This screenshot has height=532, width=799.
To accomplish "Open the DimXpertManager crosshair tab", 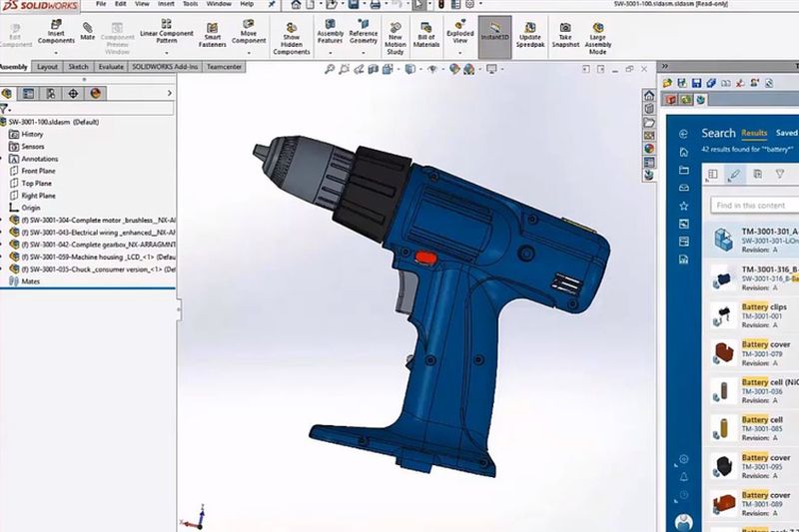I will coord(73,93).
